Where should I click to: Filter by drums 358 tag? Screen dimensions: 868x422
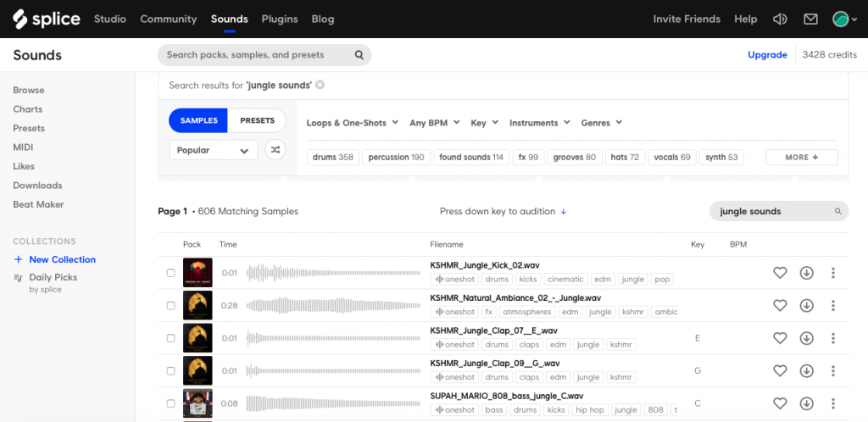pos(332,157)
